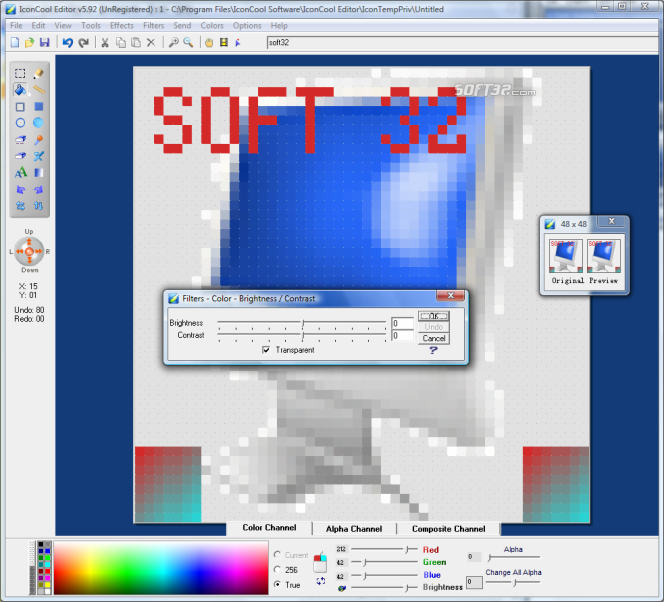Move image up with direction pad arrow

coord(29,242)
